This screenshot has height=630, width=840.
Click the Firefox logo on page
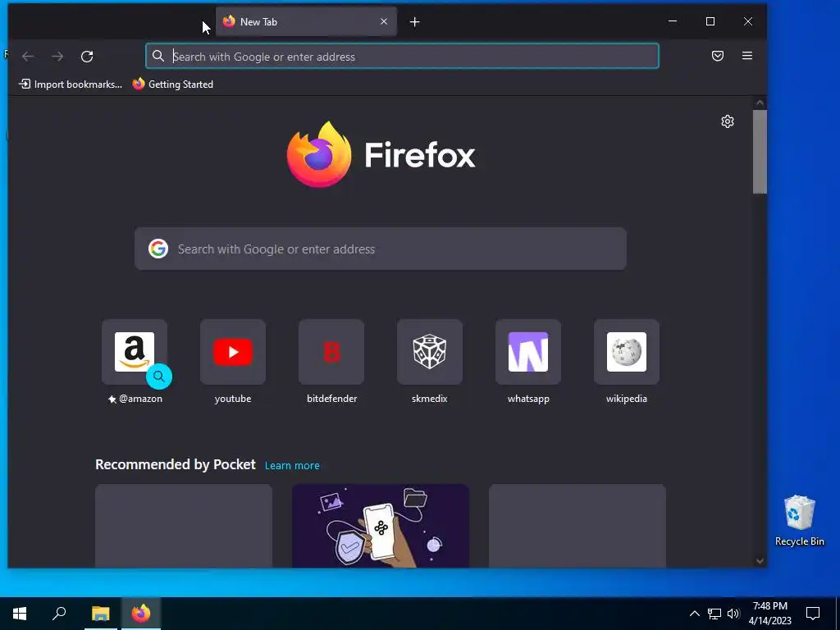coord(381,155)
